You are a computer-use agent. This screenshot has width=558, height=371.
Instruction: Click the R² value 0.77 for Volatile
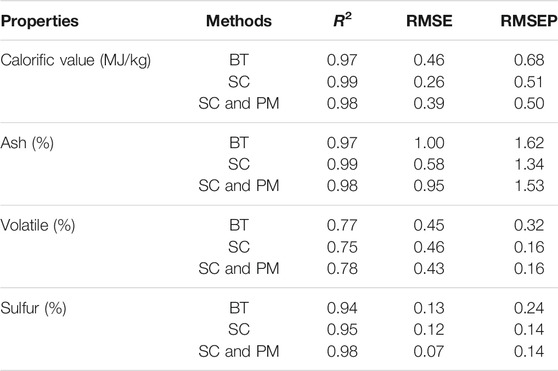click(x=342, y=226)
